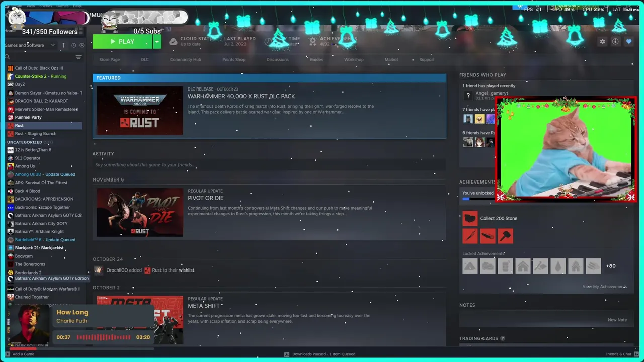Open the game settings gear icon
Image resolution: width=644 pixels, height=362 pixels.
(x=602, y=42)
